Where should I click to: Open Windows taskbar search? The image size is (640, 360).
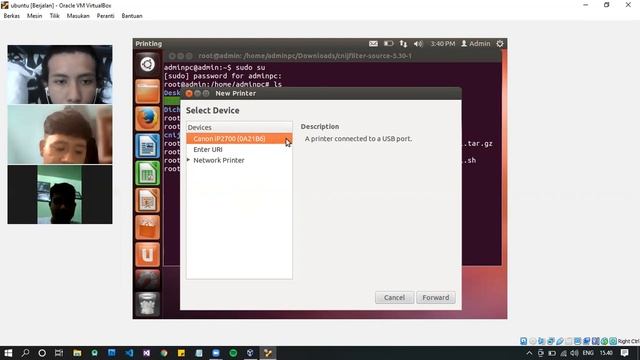[25, 353]
